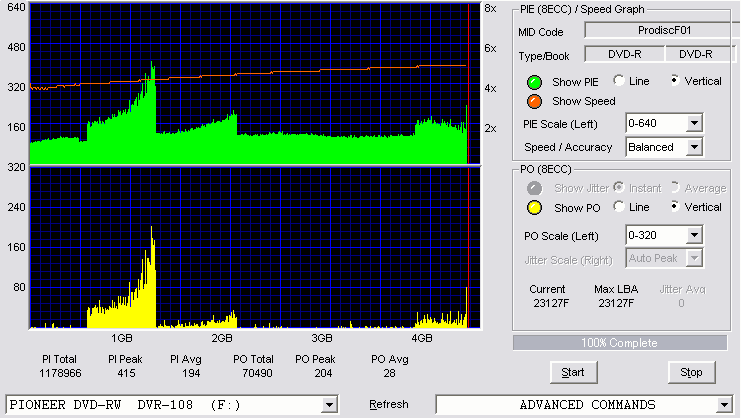Click the PI Peak value 415

tap(126, 373)
